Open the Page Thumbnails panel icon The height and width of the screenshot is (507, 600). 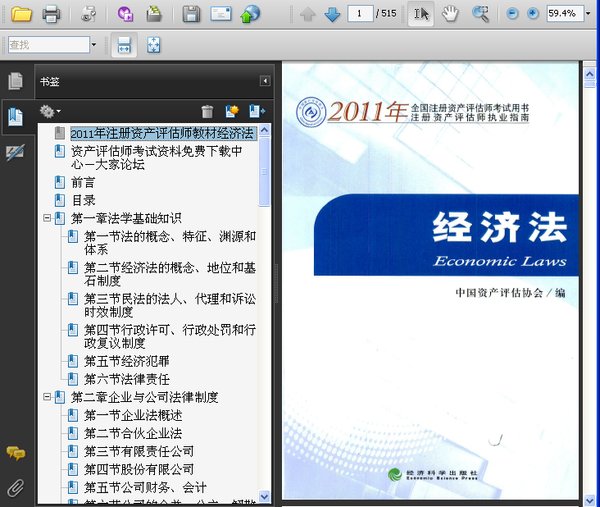(16, 81)
